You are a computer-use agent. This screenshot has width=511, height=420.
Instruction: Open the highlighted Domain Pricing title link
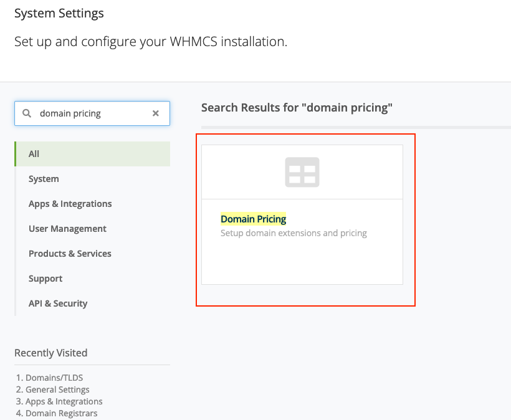[x=253, y=219]
